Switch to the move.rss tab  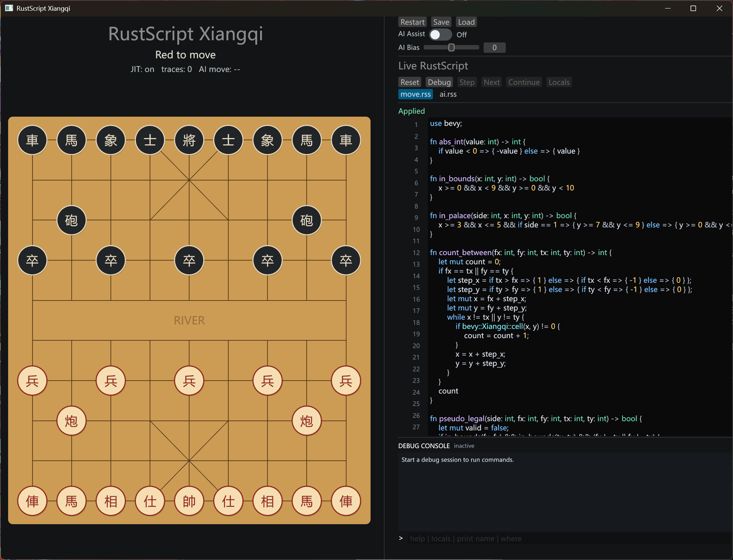tap(416, 94)
